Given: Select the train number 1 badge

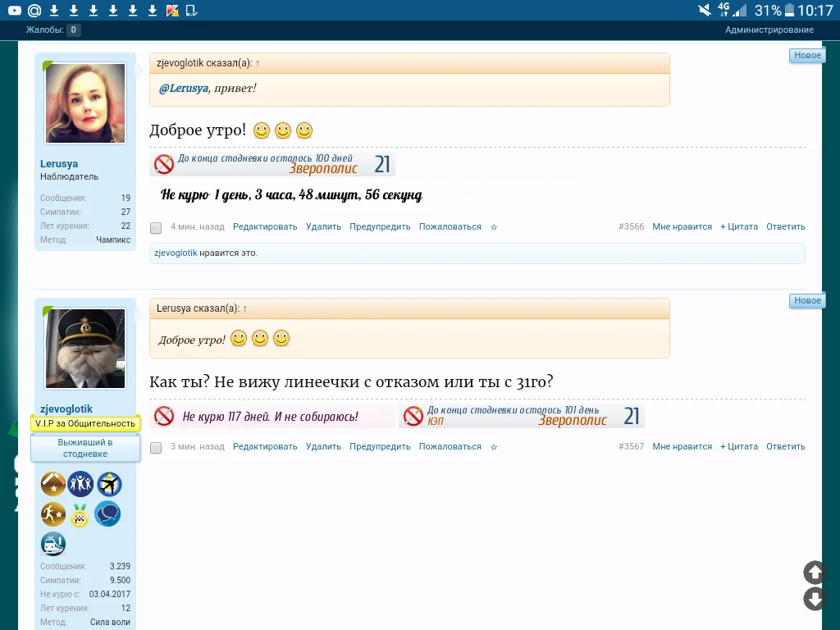Looking at the screenshot, I should (52, 543).
